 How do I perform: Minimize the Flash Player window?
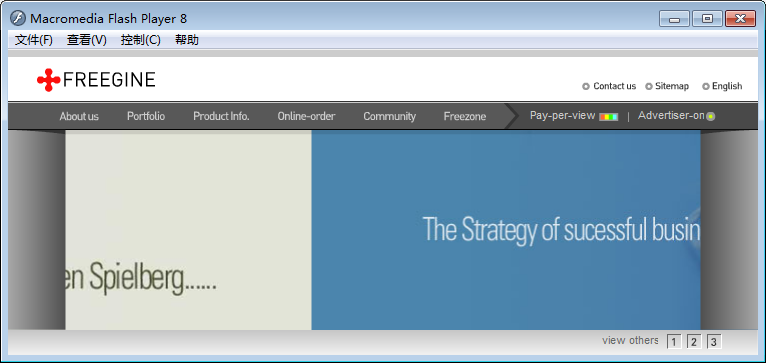click(674, 19)
